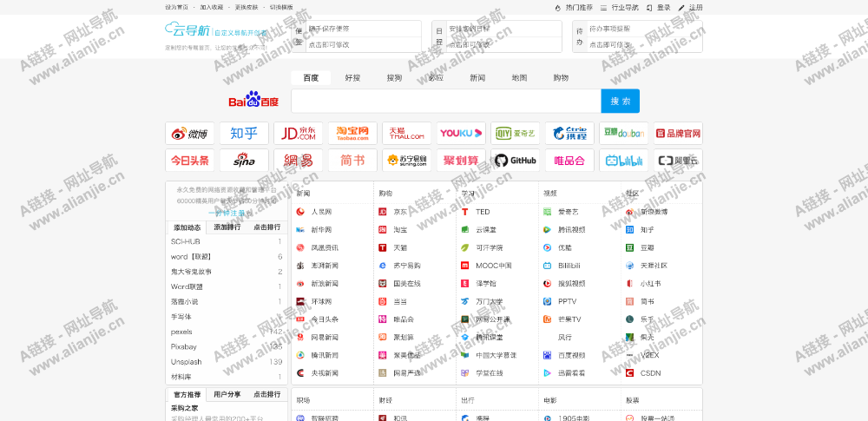The height and width of the screenshot is (421, 868).
Task: Click the Baidu logo beside search box
Action: [x=253, y=100]
